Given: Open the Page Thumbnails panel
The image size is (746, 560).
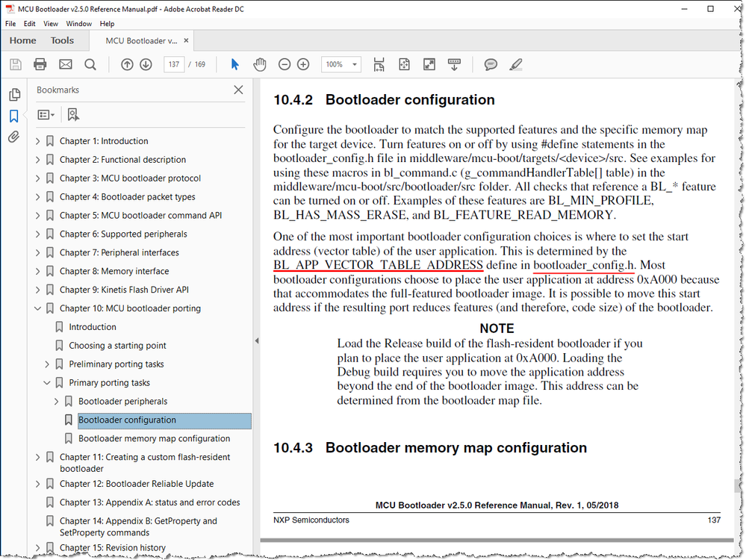Looking at the screenshot, I should pos(14,95).
